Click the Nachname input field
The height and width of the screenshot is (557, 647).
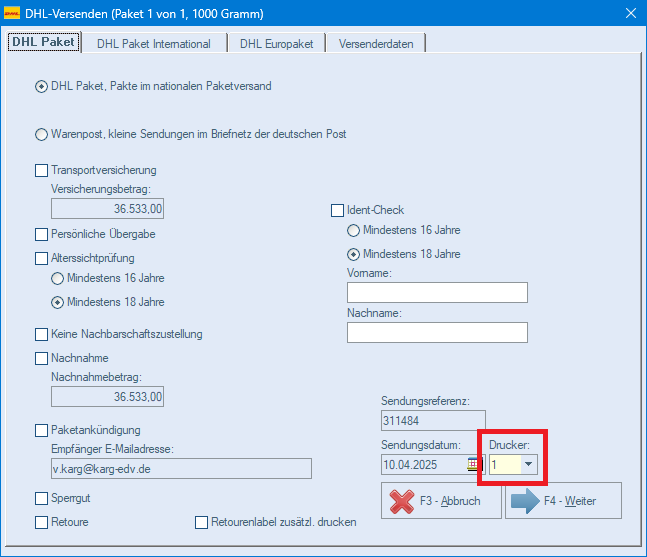pos(437,333)
